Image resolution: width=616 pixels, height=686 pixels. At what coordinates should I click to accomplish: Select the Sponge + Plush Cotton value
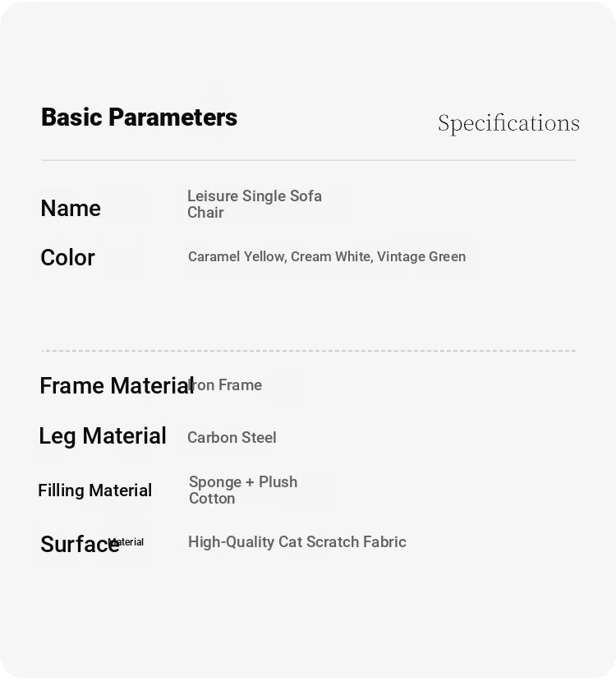(243, 490)
